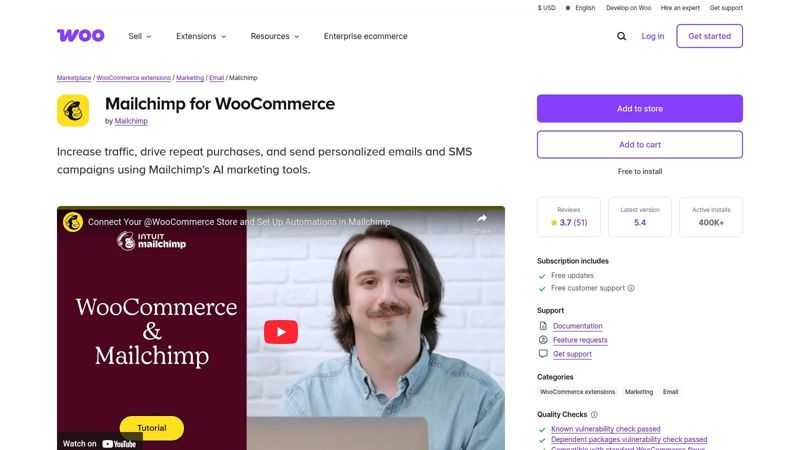Click the Mailchimp channel avatar in video
Image resolution: width=800 pixels, height=450 pixels.
point(73,222)
